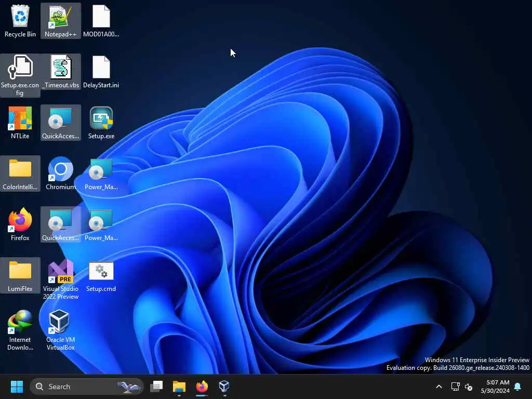
Task: Select the Notepad++ shortcut icon
Action: pos(61,21)
